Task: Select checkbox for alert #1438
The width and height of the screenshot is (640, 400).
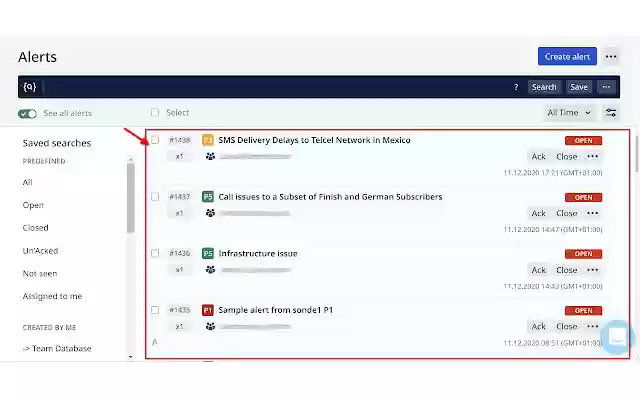Action: tap(155, 140)
